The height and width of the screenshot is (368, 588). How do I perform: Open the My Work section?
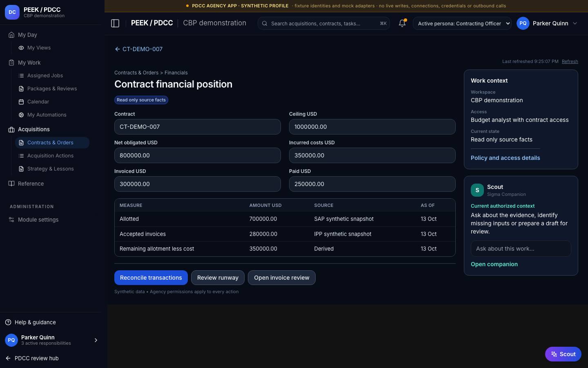pos(29,63)
